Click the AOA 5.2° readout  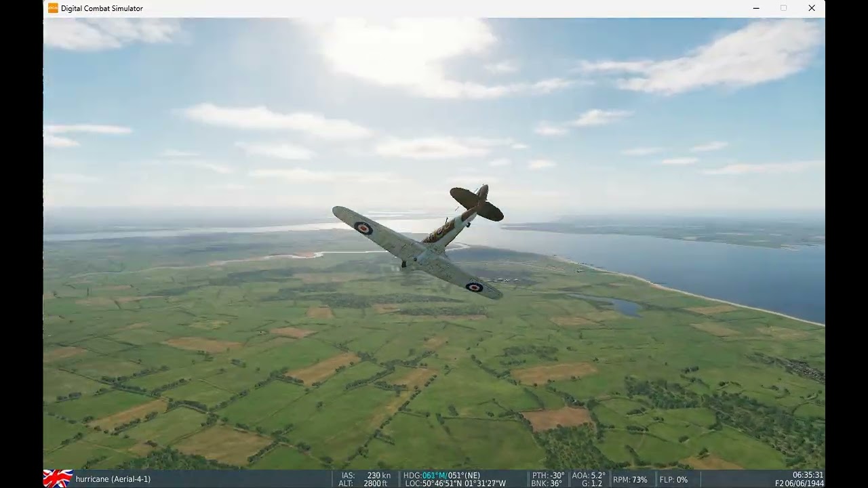[589, 475]
